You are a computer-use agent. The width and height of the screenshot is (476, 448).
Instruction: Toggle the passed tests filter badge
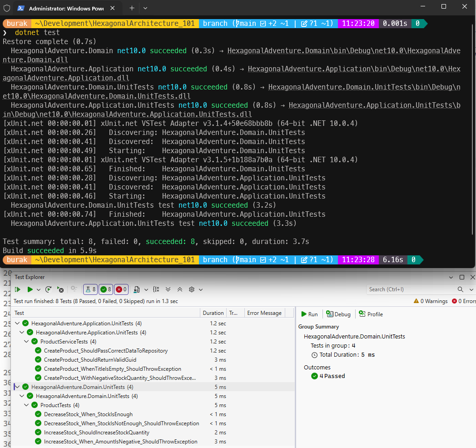pyautogui.click(x=105, y=289)
